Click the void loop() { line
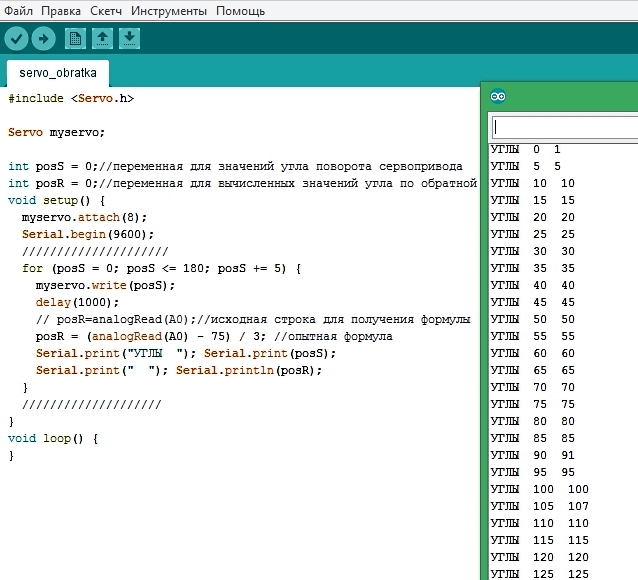This screenshot has width=638, height=580. point(53,438)
